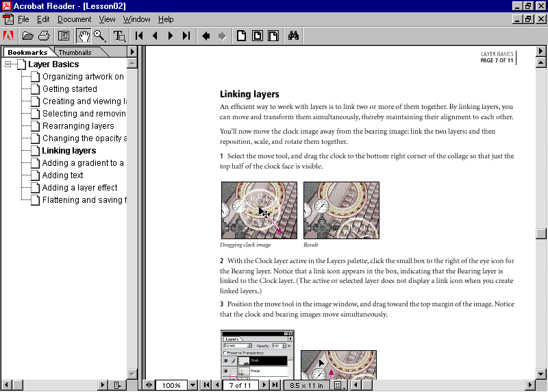The image size is (548, 392).
Task: Go to Rearranging layers bookmark
Action: tap(78, 126)
